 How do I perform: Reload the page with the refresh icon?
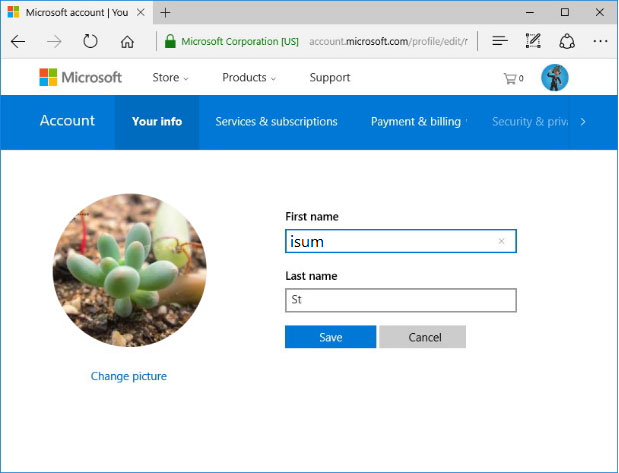tap(90, 41)
